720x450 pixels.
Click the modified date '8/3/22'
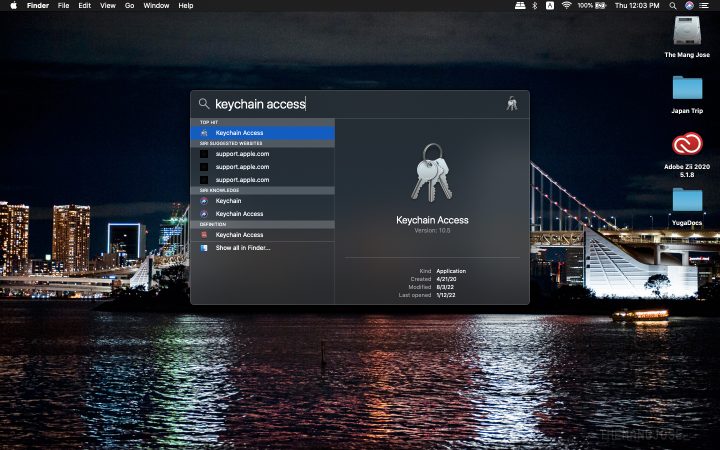coord(445,287)
